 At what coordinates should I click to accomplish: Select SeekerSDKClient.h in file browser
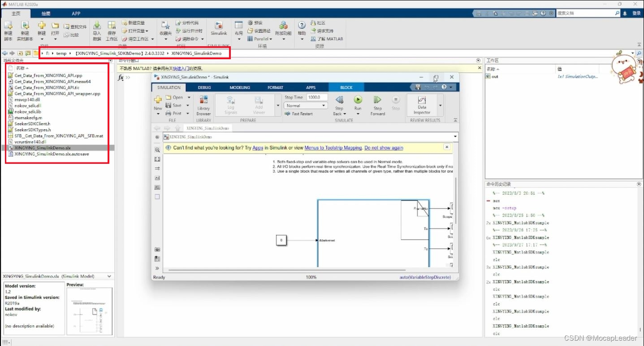tap(32, 123)
